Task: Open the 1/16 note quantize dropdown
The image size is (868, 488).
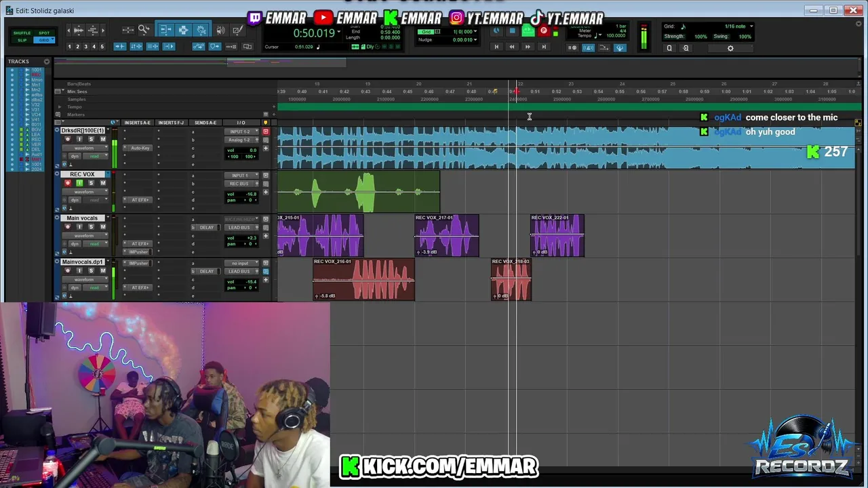Action: click(x=751, y=26)
